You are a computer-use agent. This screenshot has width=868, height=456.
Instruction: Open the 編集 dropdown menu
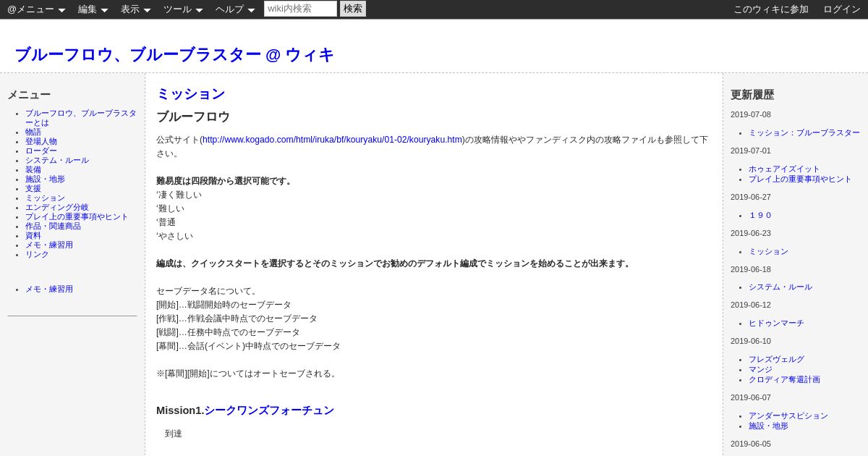pos(93,9)
